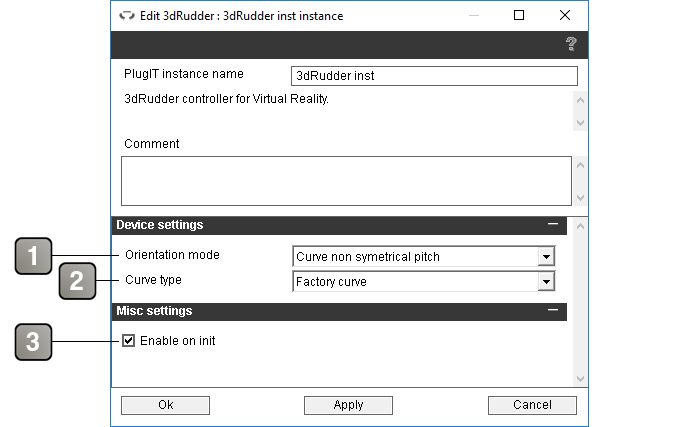Click the Ok button
The image size is (700, 427).
coord(165,405)
